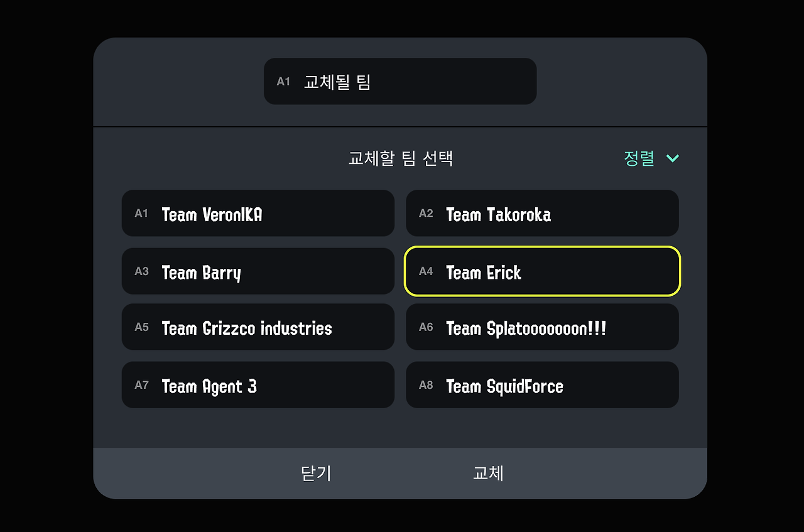Click the A6 slot badge
The height and width of the screenshot is (532, 804).
pyautogui.click(x=426, y=327)
